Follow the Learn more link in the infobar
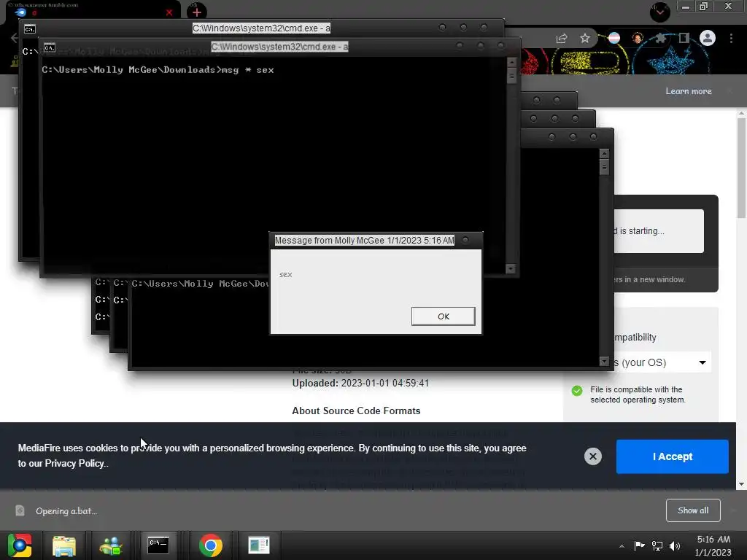 [689, 91]
